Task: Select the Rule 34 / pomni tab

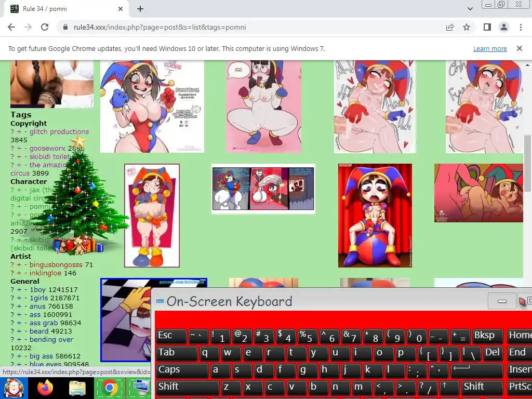Action: click(66, 9)
